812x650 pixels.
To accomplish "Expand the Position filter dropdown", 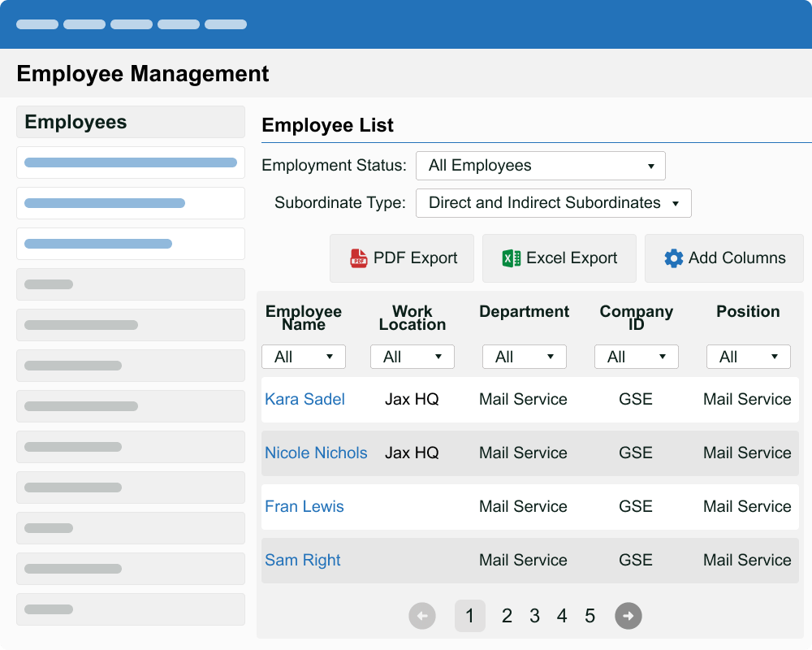I will [x=749, y=357].
